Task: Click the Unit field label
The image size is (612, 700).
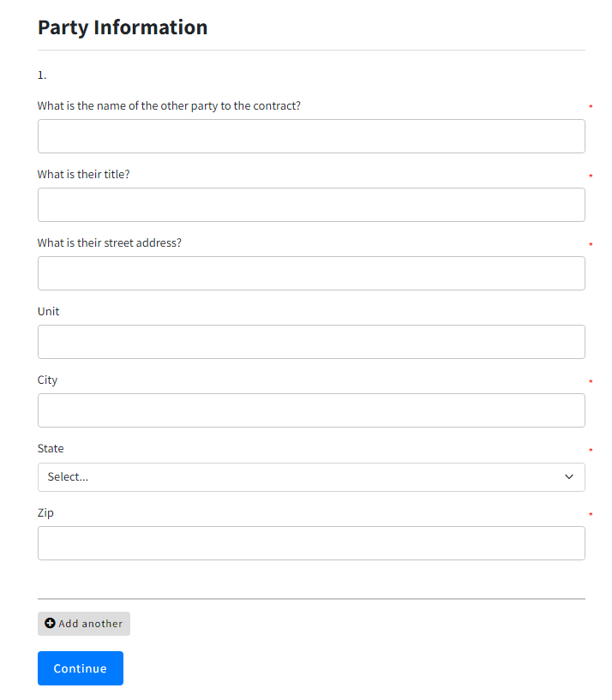Action: click(x=49, y=312)
